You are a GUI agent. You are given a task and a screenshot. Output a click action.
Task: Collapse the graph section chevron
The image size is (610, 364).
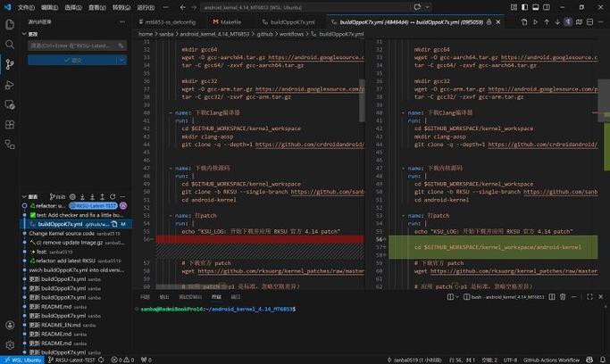[24, 196]
